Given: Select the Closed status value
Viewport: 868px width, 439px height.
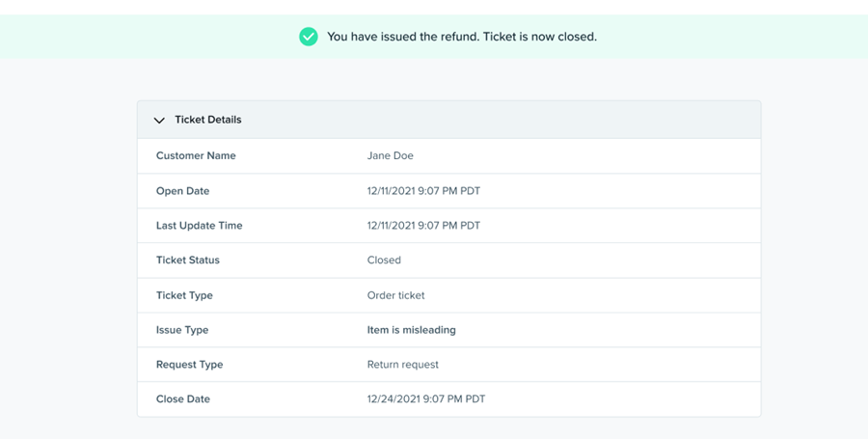Looking at the screenshot, I should click(x=384, y=261).
